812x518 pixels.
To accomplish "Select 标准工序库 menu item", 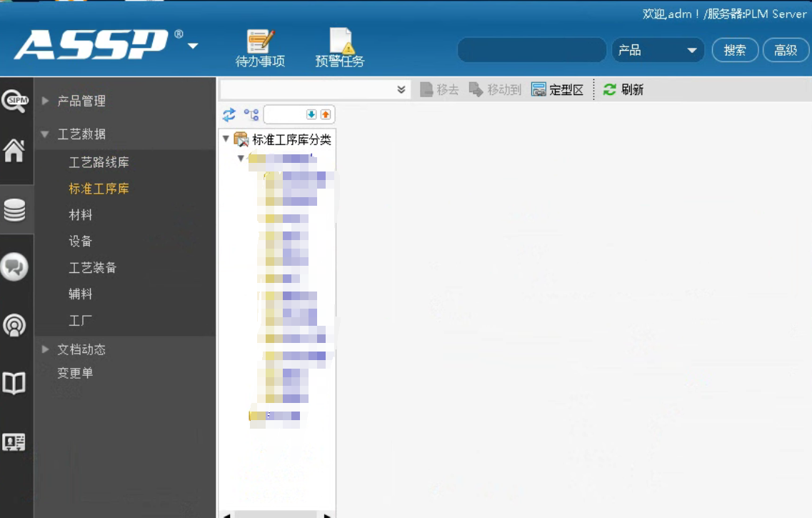I will coord(99,189).
